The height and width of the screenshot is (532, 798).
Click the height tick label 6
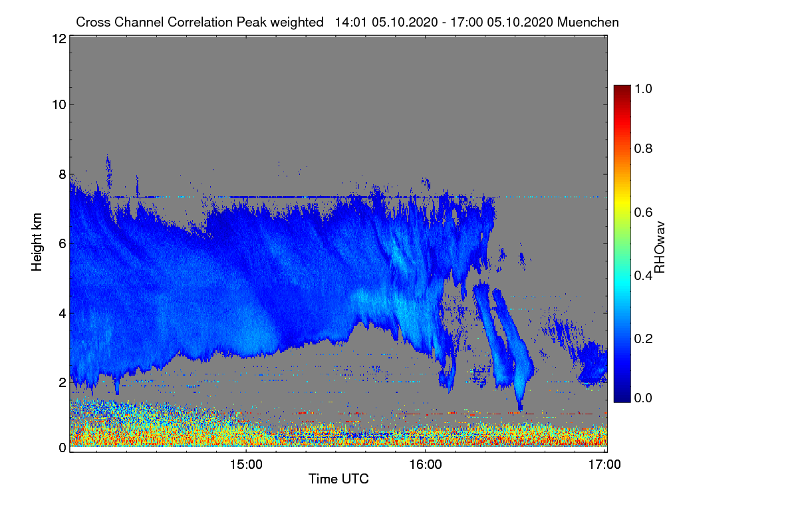coord(63,243)
